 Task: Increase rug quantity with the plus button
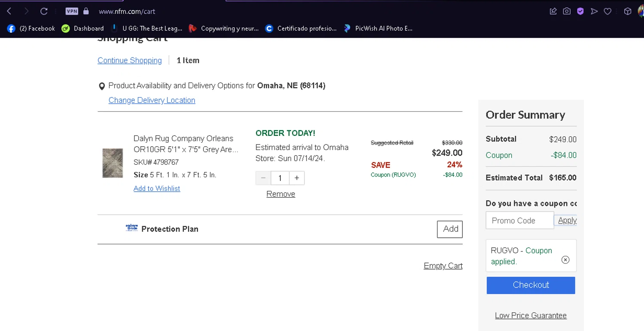(x=297, y=178)
